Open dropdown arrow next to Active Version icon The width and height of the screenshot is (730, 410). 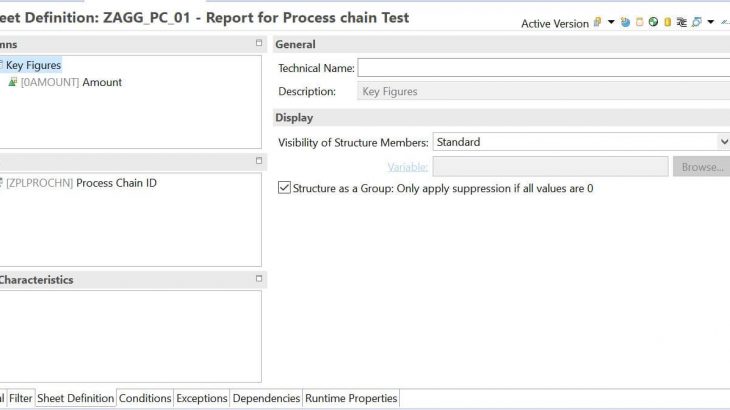(x=610, y=22)
